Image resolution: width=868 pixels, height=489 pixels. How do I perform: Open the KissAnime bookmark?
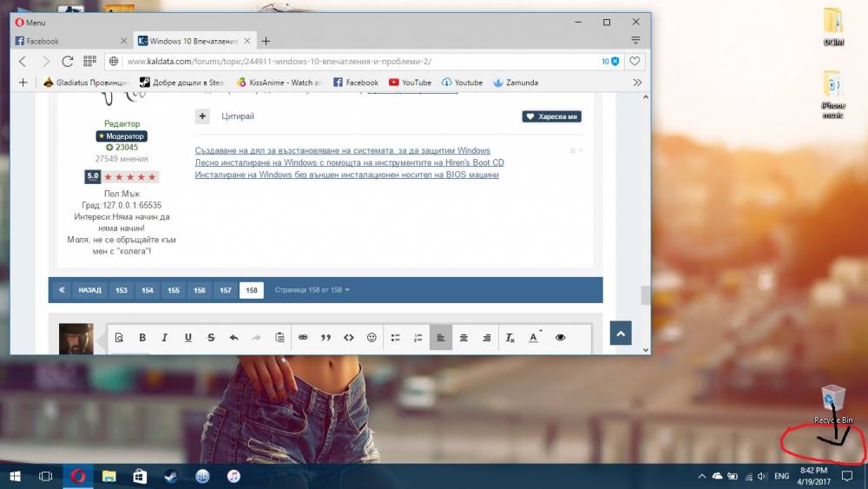click(x=279, y=83)
